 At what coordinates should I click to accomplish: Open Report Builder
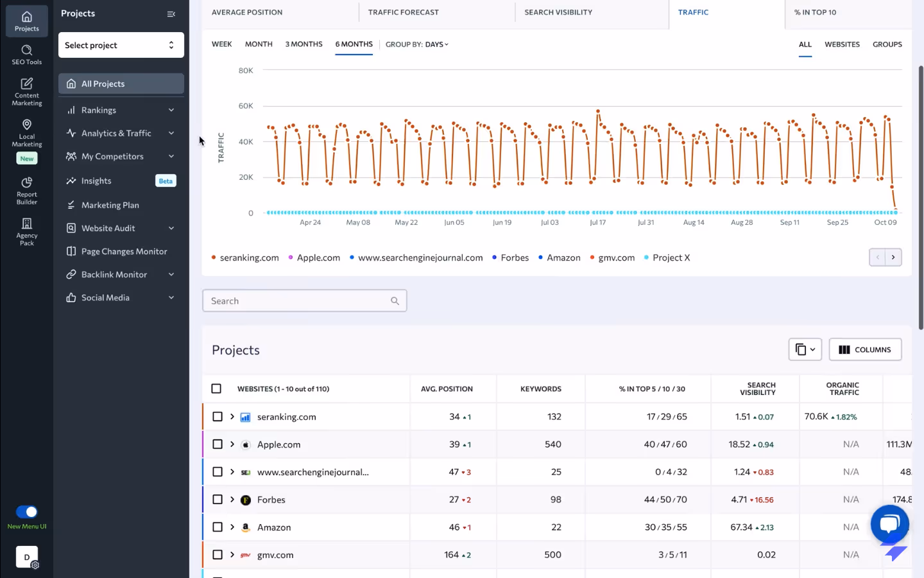click(26, 191)
